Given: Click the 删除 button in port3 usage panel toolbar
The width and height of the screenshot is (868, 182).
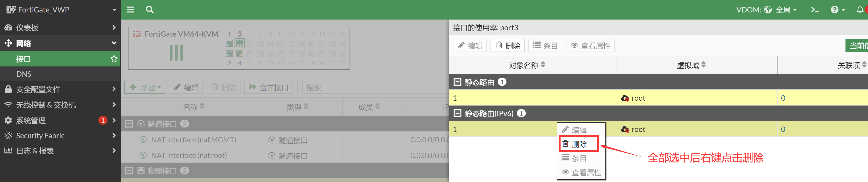Looking at the screenshot, I should [x=508, y=45].
